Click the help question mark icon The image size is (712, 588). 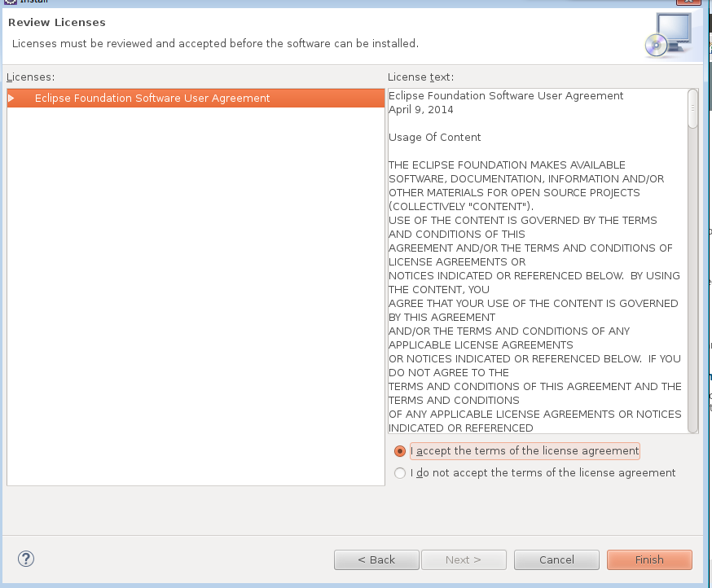click(x=26, y=559)
